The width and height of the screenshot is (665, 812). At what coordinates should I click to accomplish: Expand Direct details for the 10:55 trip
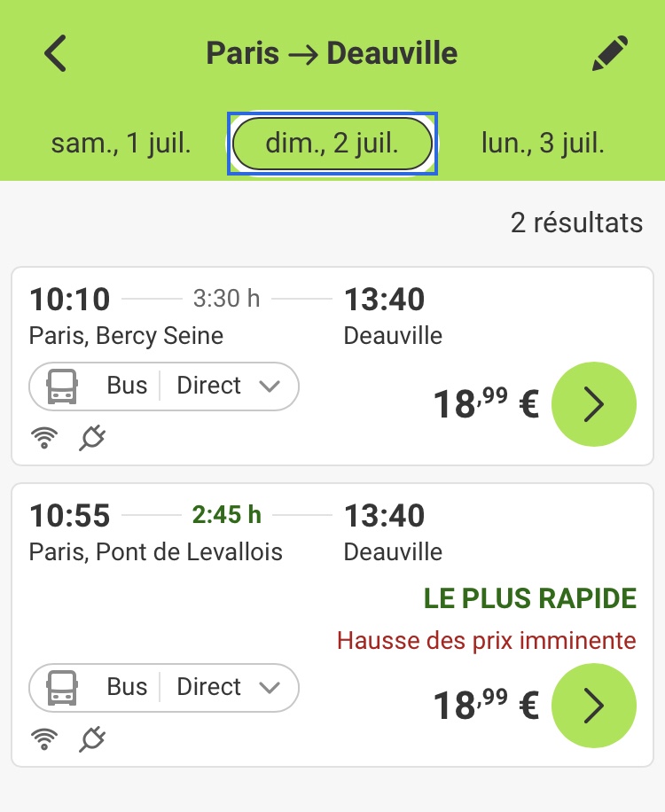229,688
